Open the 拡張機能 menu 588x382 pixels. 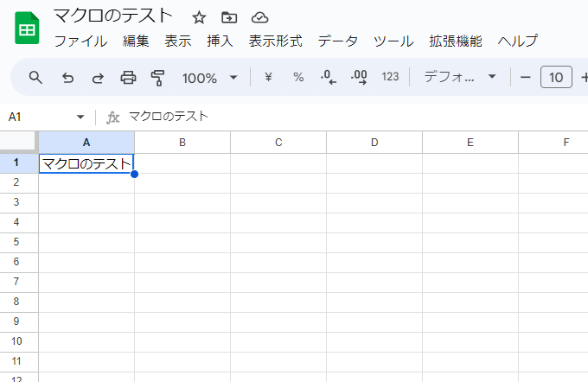click(x=456, y=41)
